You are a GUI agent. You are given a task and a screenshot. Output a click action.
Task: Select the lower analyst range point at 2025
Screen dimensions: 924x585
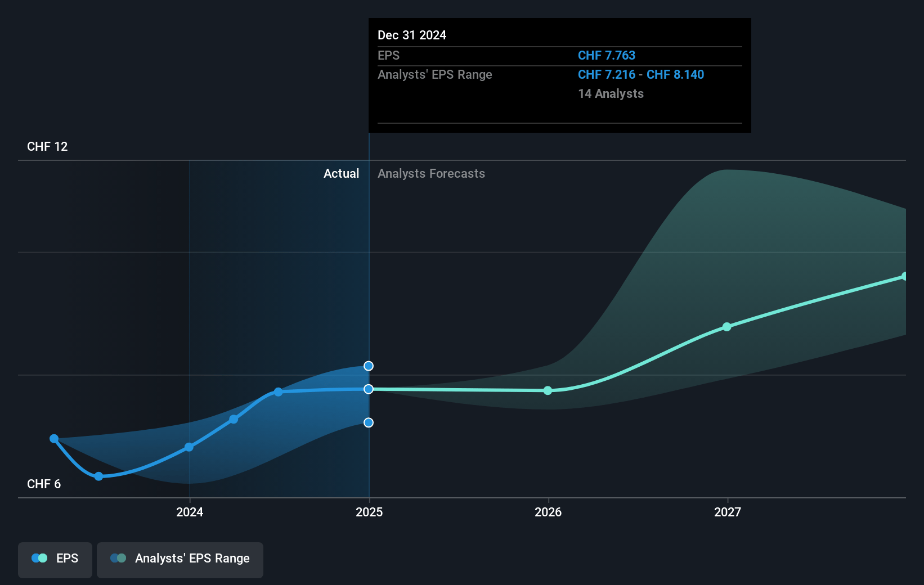pyautogui.click(x=369, y=422)
